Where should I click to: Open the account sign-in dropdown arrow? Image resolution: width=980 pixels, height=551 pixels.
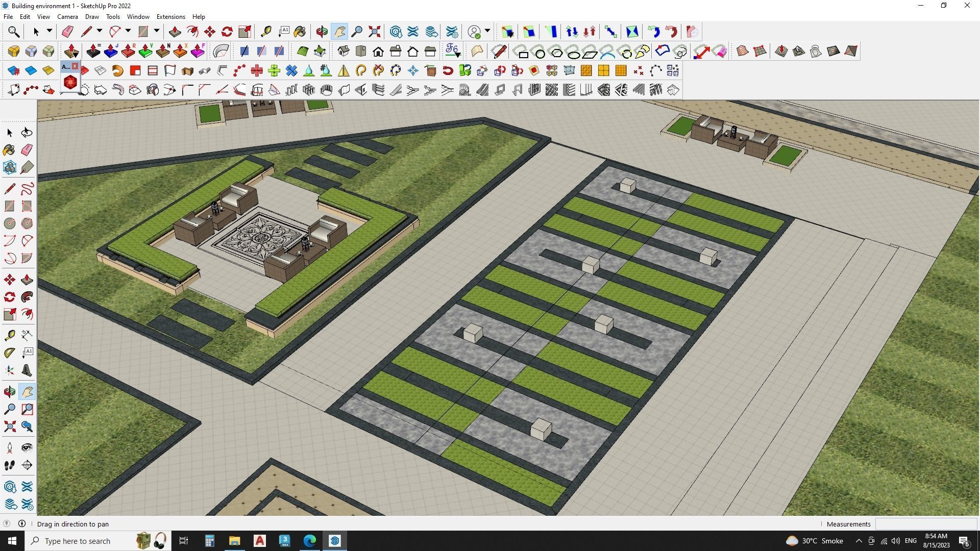coord(487,32)
